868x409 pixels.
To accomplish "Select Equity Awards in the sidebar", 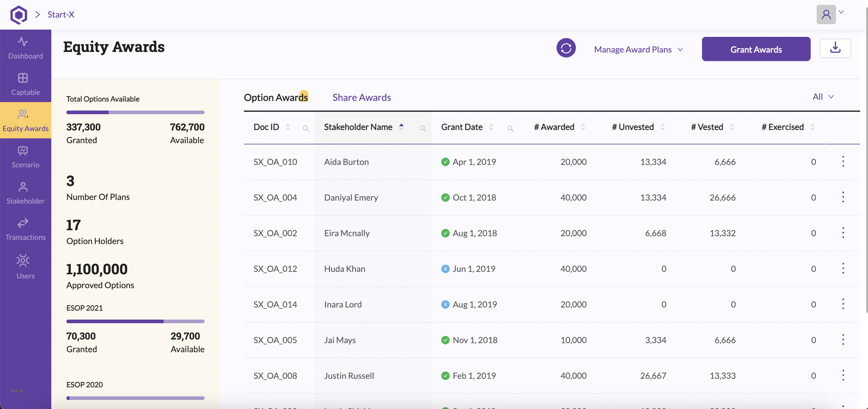I will 26,120.
